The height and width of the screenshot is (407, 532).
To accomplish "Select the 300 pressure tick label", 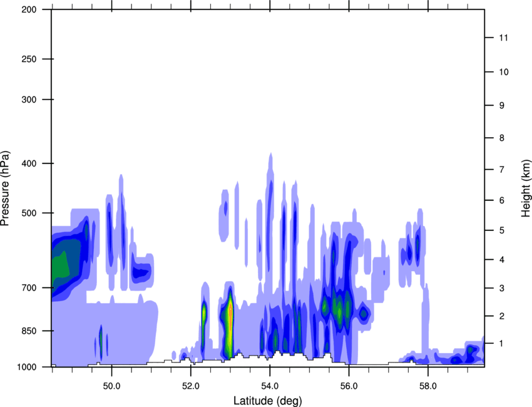I will [x=29, y=100].
